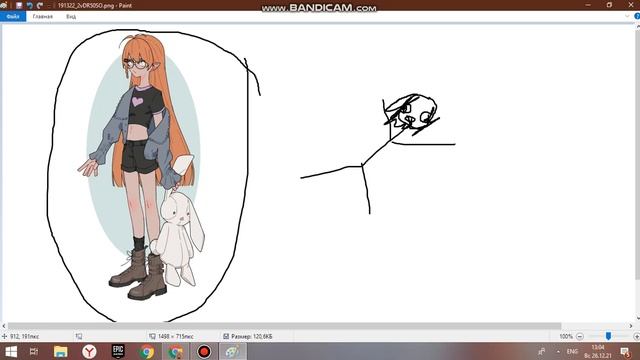Screen dimensions: 640x360
Task: Click the taskbar clock showing 13:04
Action: (x=598, y=351)
